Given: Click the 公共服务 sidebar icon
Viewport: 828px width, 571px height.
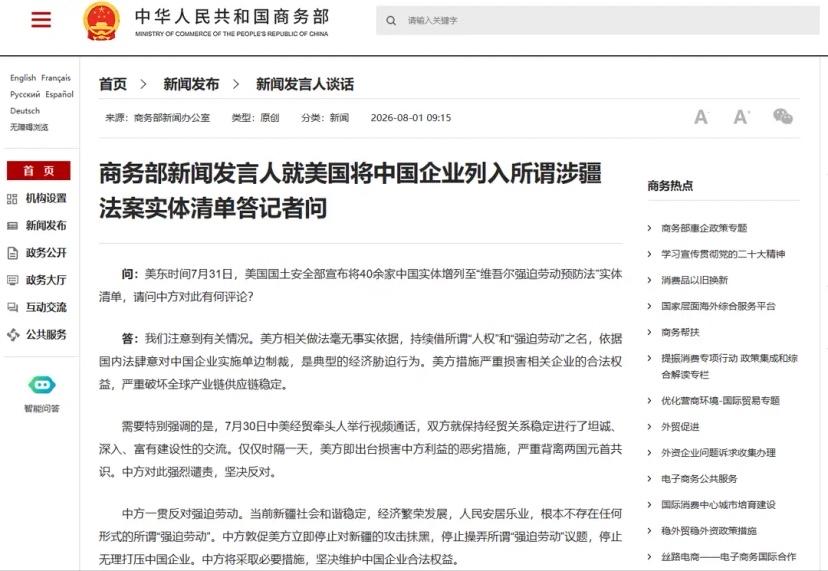Looking at the screenshot, I should (x=12, y=334).
